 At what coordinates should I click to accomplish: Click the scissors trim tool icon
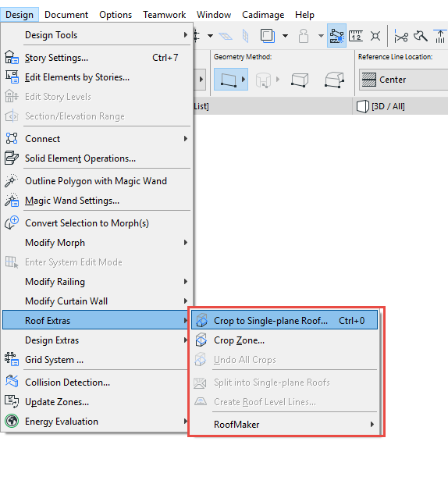401,37
